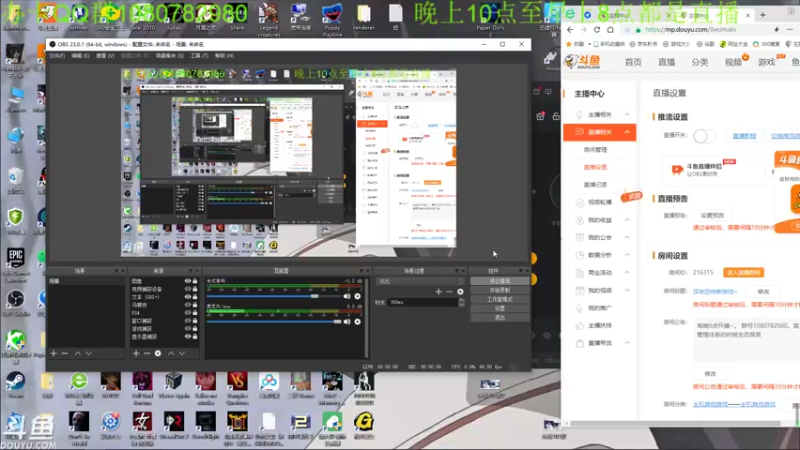Open 直播教程 link
Image resolution: width=800 pixels, height=450 pixels.
click(744, 136)
